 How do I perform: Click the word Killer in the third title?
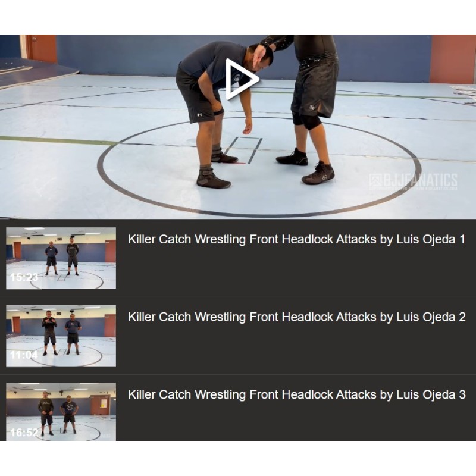point(142,394)
